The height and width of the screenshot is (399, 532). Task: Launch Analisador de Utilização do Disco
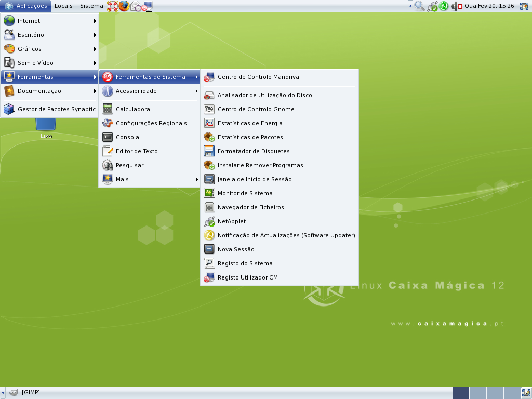pyautogui.click(x=279, y=96)
